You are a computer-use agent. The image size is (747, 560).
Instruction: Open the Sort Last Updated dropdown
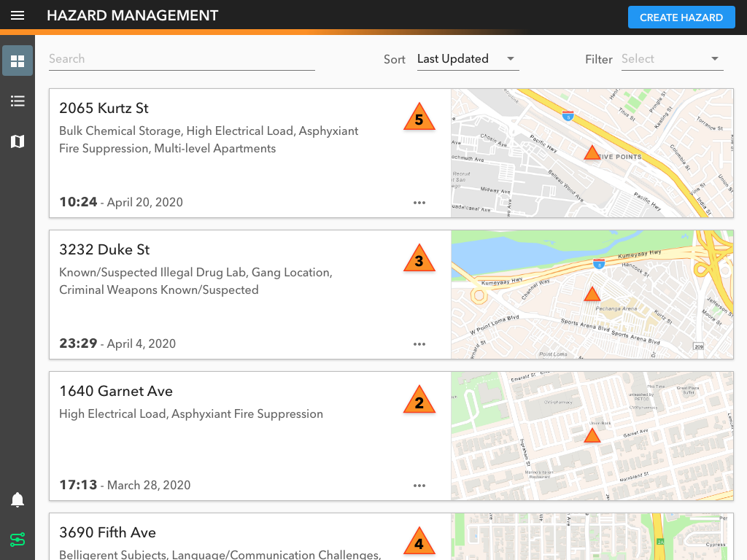coord(468,59)
